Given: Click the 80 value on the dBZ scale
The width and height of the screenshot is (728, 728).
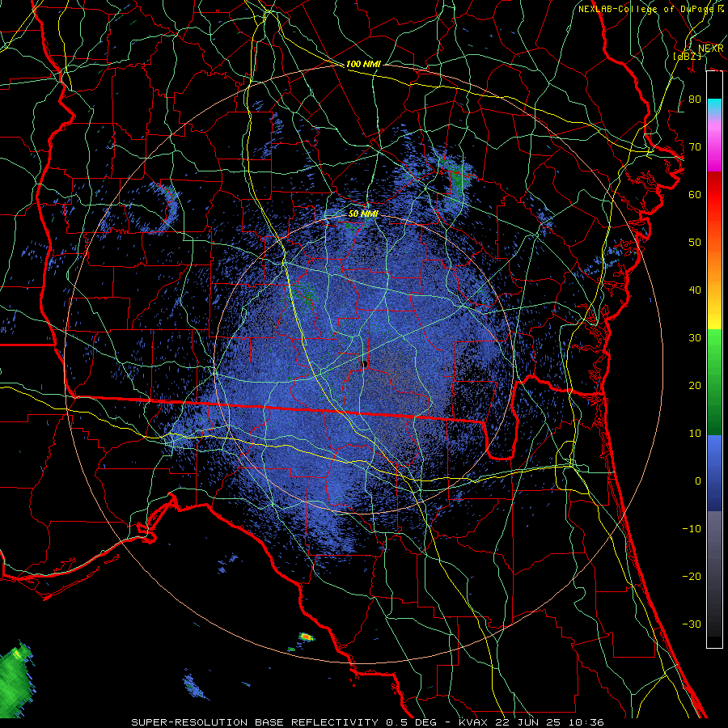Looking at the screenshot, I should (x=695, y=99).
